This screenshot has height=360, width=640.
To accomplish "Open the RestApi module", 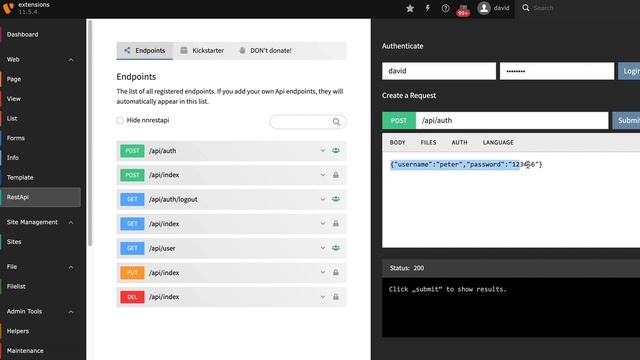I will coord(40,197).
